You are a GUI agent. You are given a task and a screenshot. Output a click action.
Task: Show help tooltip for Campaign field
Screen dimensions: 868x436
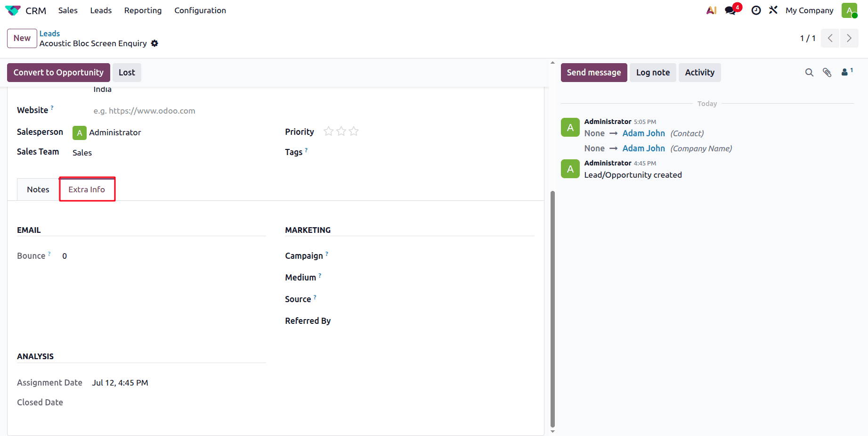click(x=327, y=253)
